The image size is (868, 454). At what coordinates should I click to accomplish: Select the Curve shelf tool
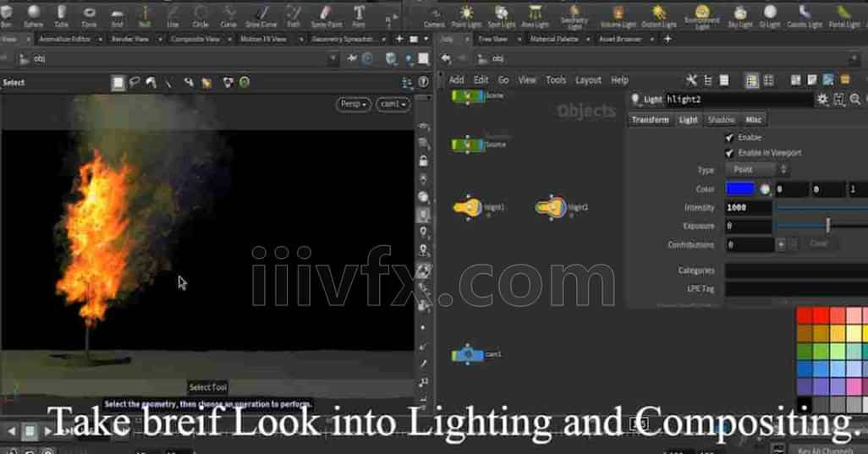pos(228,16)
